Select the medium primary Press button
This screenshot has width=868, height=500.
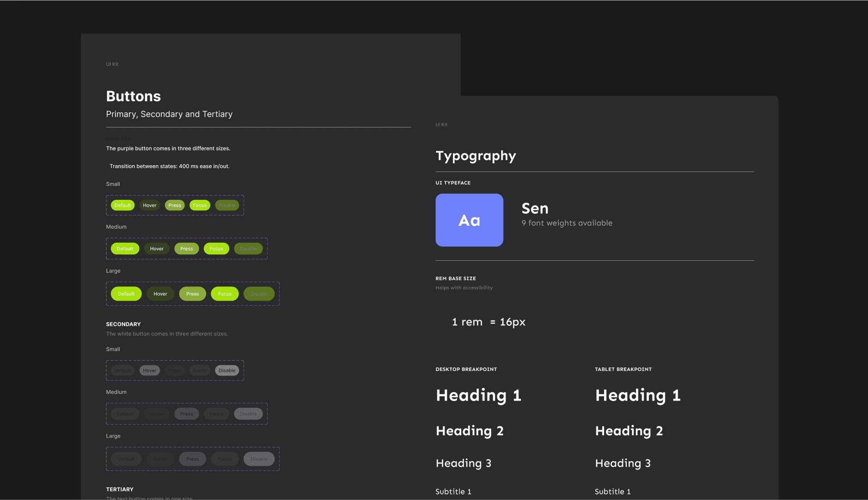pos(187,249)
